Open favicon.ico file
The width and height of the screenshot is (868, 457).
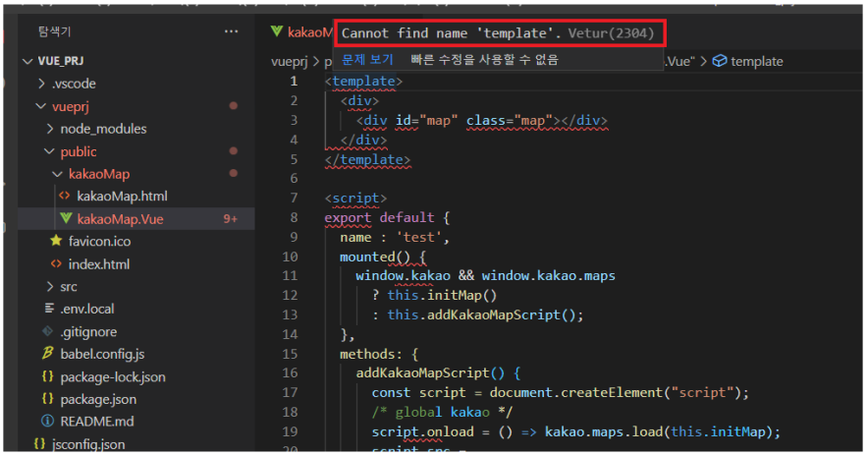pyautogui.click(x=99, y=242)
